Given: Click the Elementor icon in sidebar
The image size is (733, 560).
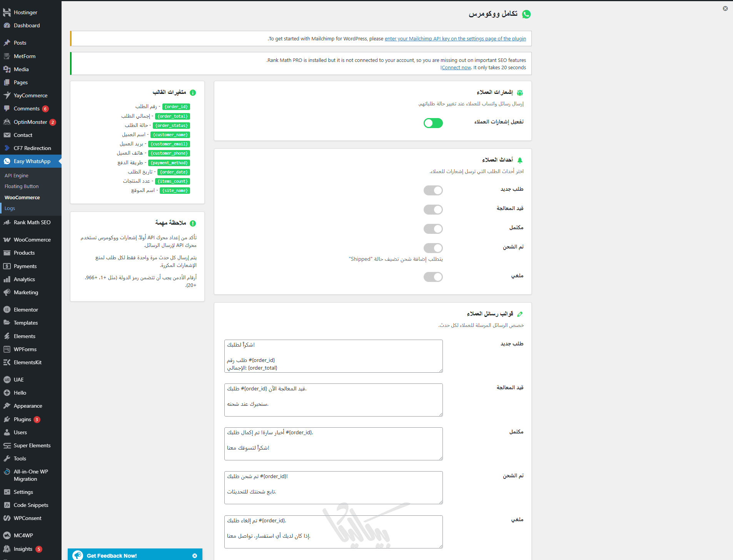Looking at the screenshot, I should (x=7, y=310).
